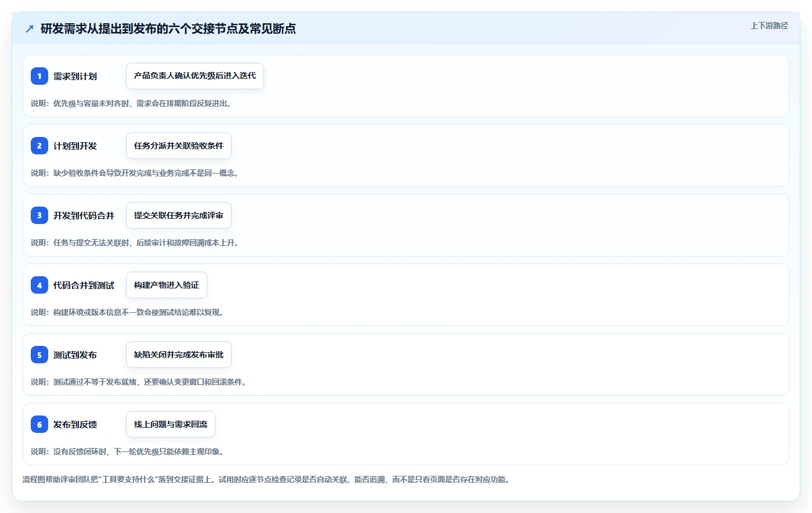Click the note 任务与提交无法关联时
The height and width of the screenshot is (513, 812).
coord(135,243)
